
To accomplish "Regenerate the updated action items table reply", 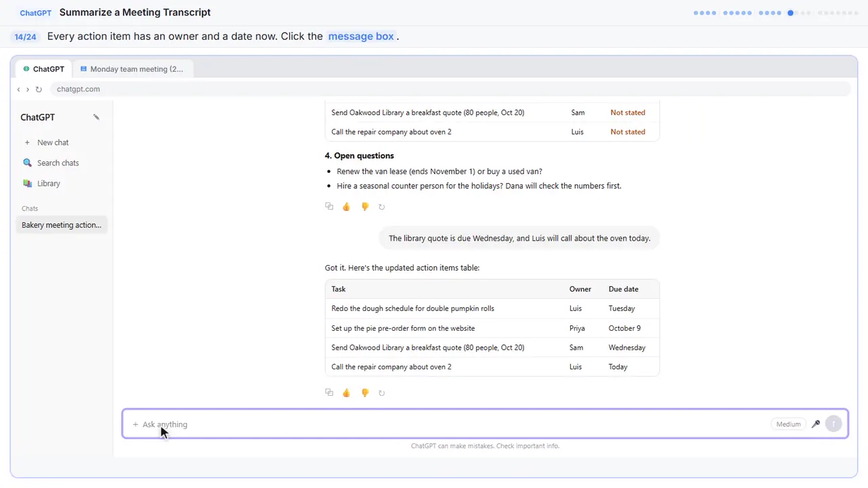I will (x=382, y=392).
